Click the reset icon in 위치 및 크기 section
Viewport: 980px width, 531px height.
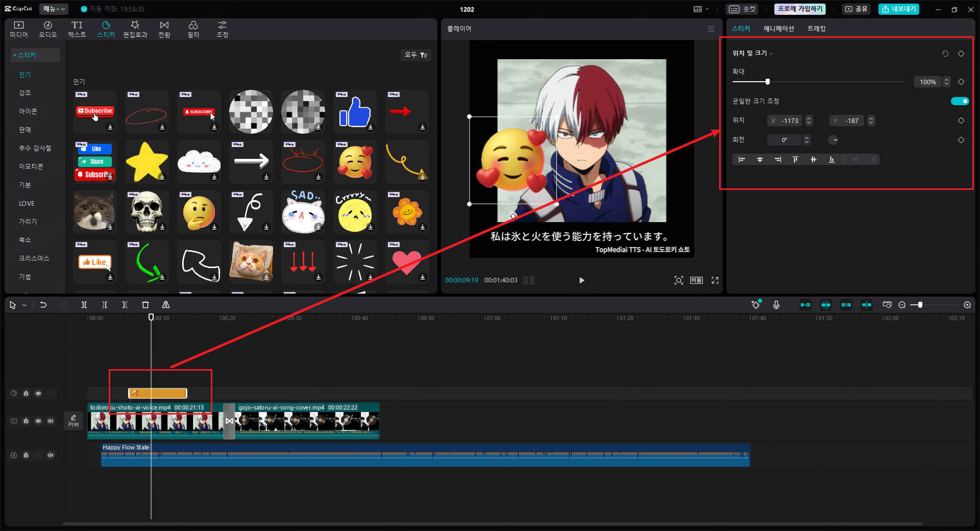point(945,54)
